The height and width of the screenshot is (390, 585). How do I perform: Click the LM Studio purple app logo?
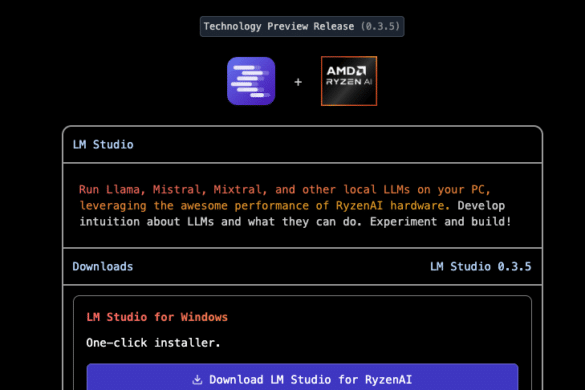(251, 81)
